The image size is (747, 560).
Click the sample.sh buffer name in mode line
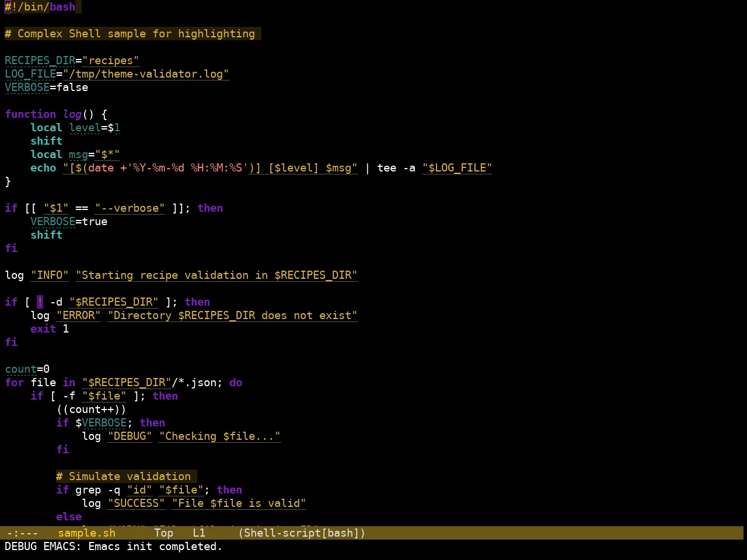pos(86,533)
